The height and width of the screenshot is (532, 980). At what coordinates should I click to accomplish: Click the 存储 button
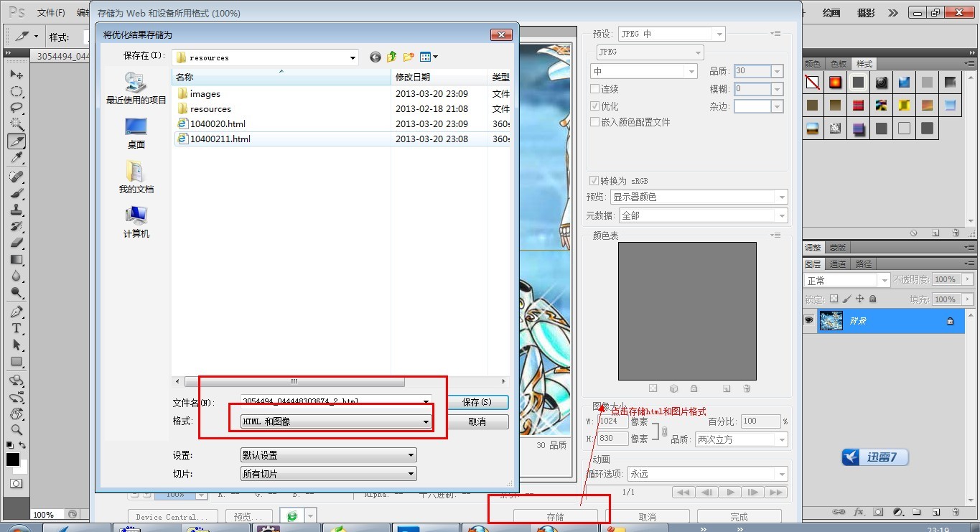(x=556, y=517)
